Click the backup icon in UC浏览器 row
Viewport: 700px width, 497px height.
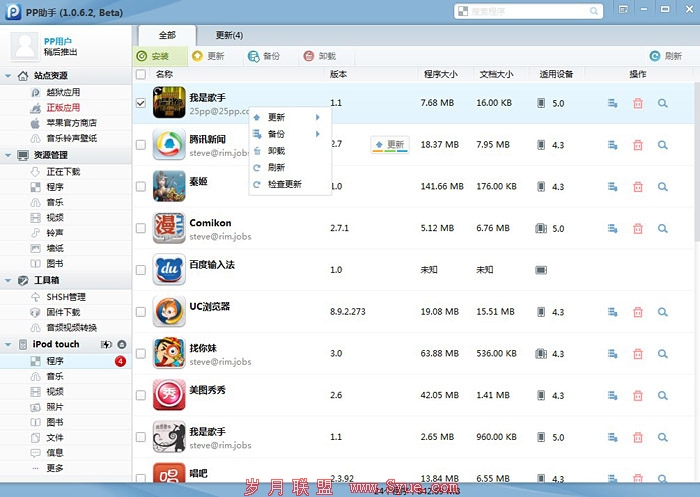pos(612,312)
